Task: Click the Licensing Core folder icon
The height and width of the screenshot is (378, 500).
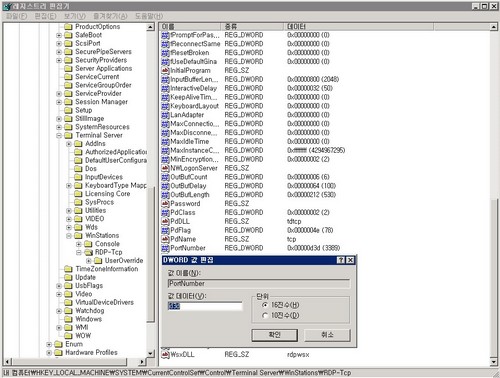Action: (x=78, y=194)
